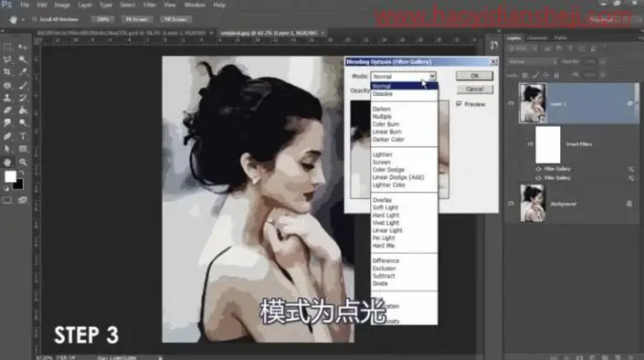Toggle Smart Filters visibility eye

530,144
